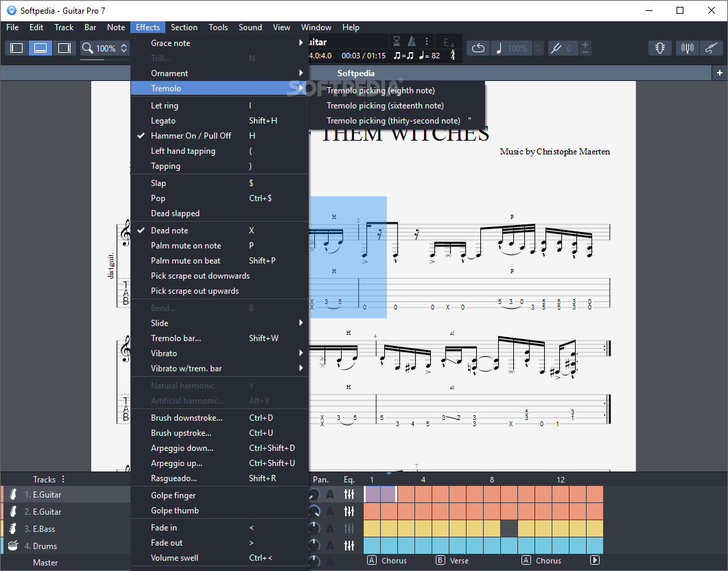728x571 pixels.
Task: Adjust the pan knob for E.Bass track
Action: [x=314, y=528]
